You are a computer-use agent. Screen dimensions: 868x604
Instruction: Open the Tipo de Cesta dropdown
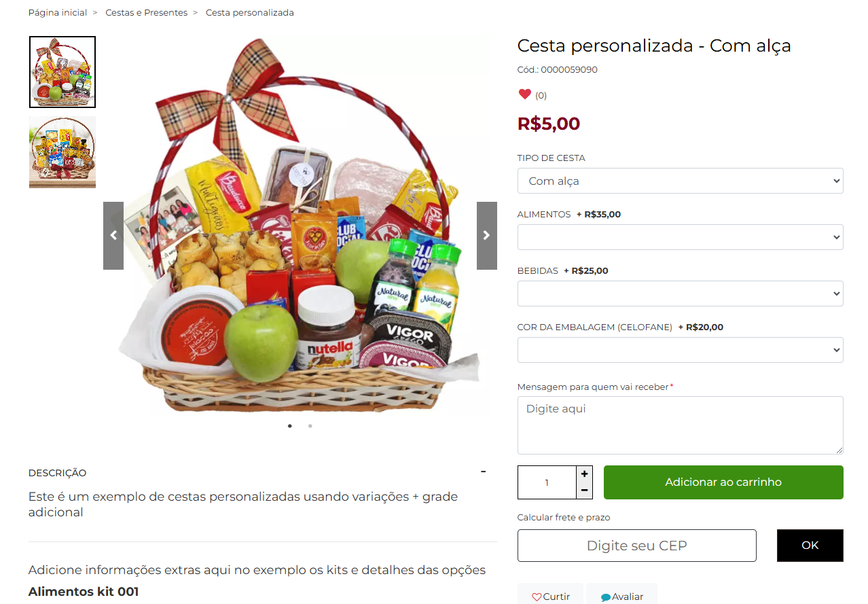point(681,181)
